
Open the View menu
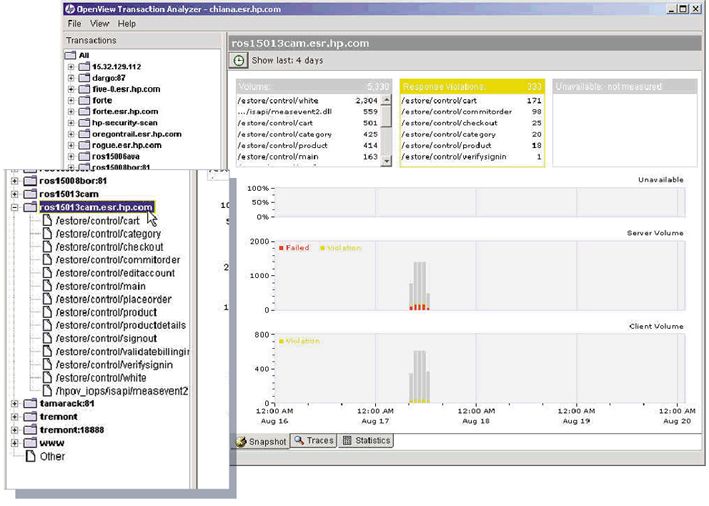(99, 24)
